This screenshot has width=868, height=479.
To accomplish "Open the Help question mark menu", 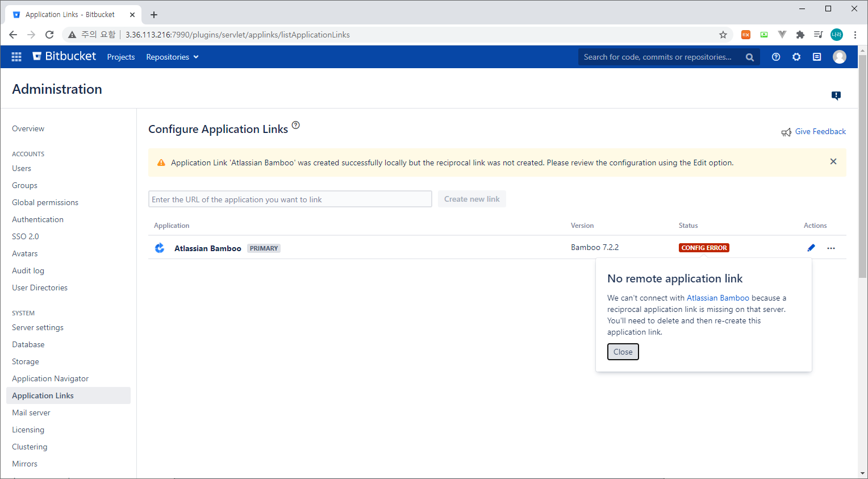I will tap(776, 57).
